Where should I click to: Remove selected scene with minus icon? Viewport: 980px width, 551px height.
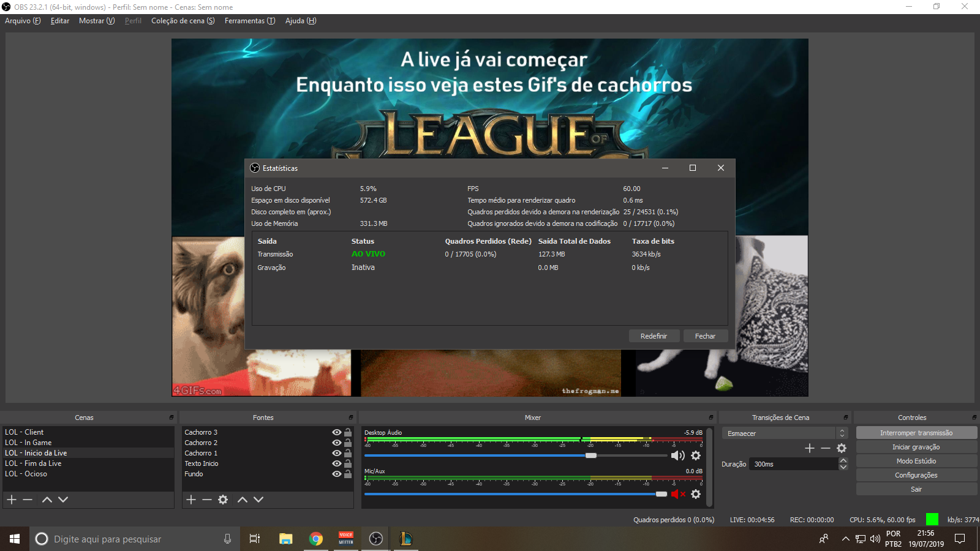[28, 500]
